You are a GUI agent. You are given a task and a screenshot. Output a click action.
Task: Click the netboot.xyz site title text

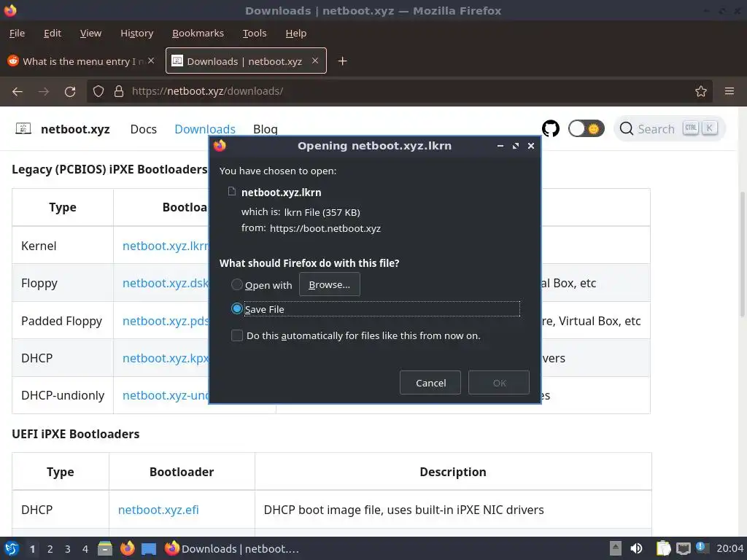pos(75,129)
